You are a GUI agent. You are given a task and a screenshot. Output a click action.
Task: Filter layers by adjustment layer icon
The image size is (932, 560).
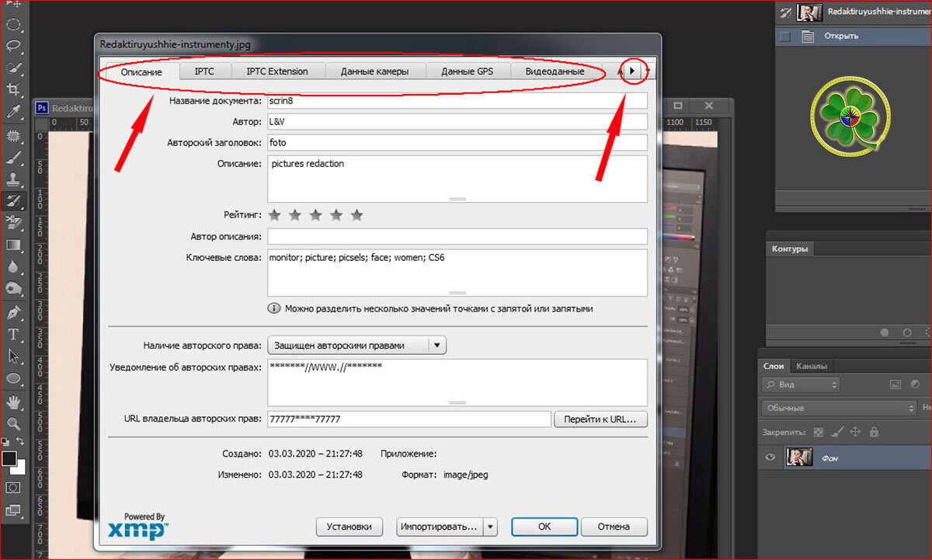point(915,384)
